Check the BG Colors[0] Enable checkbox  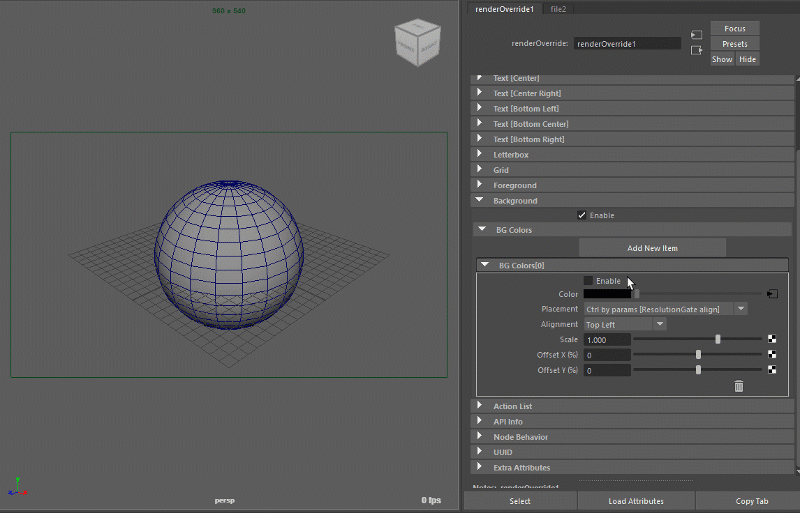588,281
